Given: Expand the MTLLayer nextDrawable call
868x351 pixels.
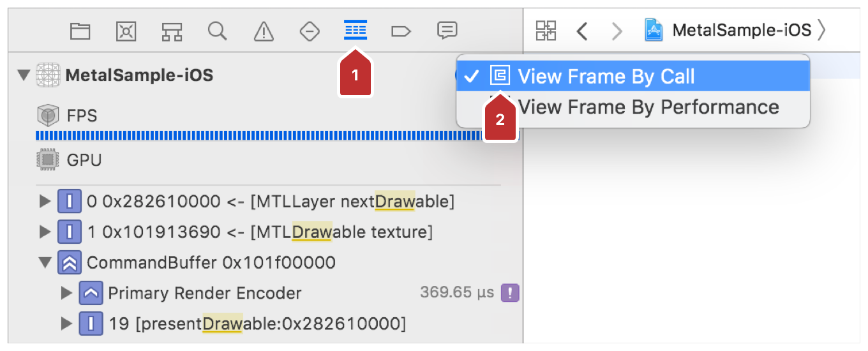Looking at the screenshot, I should tap(45, 202).
